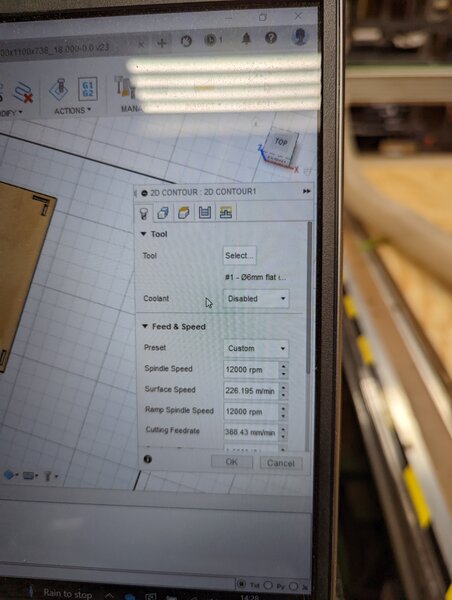Click the dialog scrollbar
The image size is (452, 600).
click(x=309, y=298)
